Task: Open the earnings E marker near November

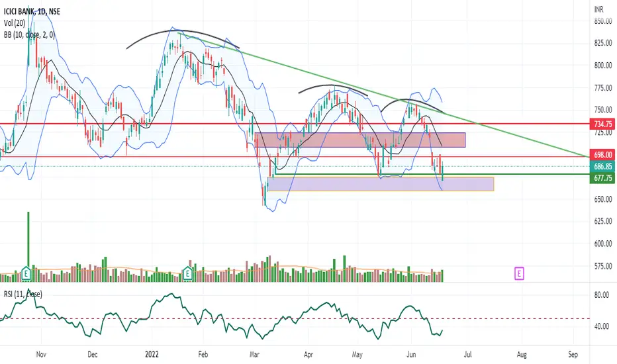Action: pos(26,273)
